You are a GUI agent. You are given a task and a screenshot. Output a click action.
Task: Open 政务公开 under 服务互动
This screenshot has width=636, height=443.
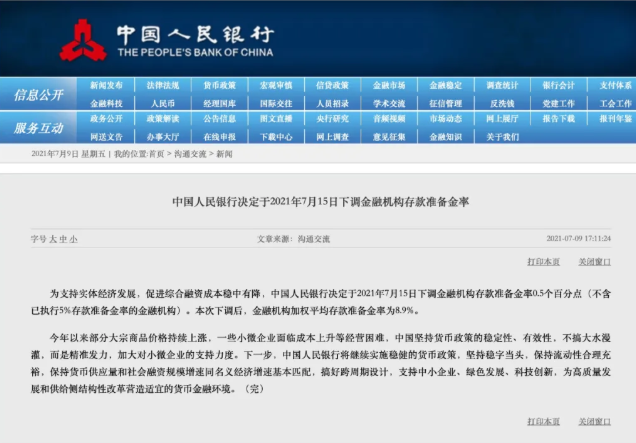pyautogui.click(x=106, y=119)
